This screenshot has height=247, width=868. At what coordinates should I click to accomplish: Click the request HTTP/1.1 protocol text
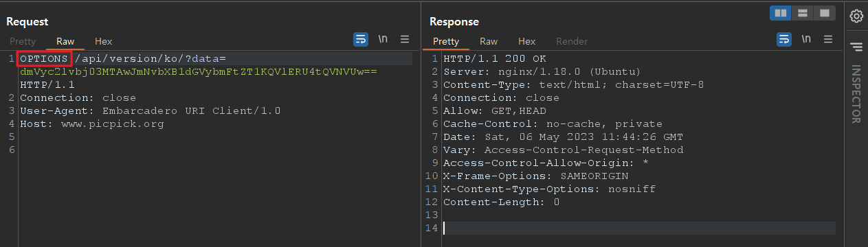pos(47,85)
